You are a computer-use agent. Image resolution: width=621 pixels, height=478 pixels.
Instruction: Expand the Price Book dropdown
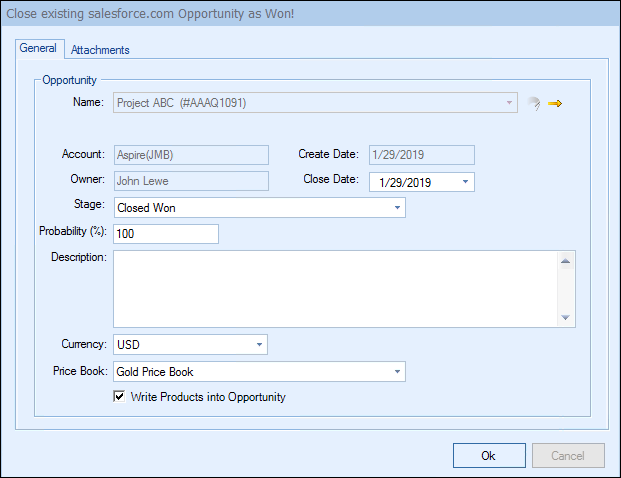pyautogui.click(x=397, y=372)
